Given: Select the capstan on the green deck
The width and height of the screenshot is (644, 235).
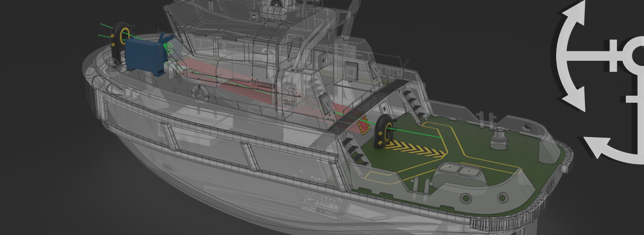Looking at the screenshot, I should 498,139.
